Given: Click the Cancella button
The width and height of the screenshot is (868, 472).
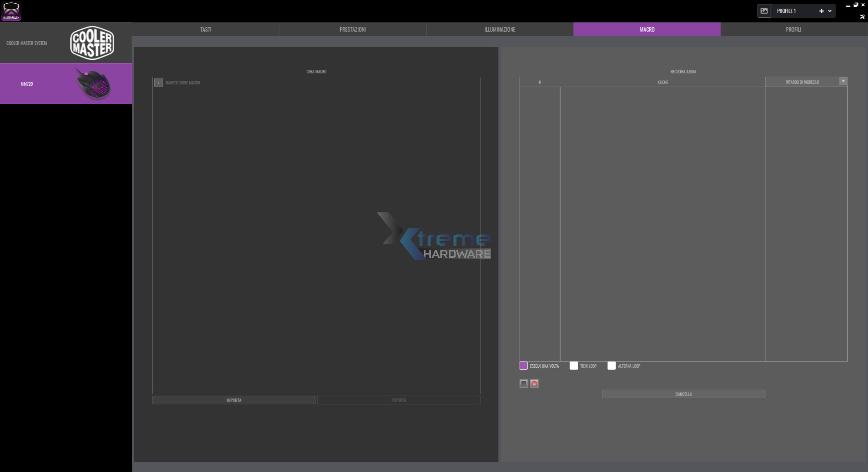Looking at the screenshot, I should [683, 394].
